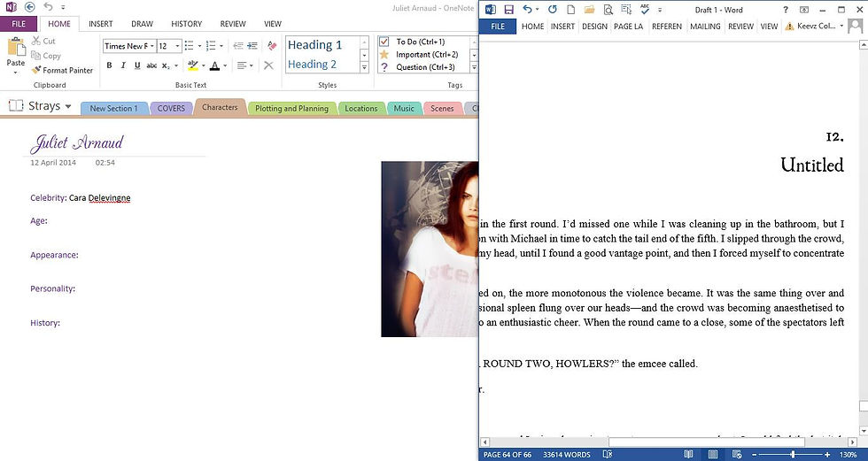Click the Word Help question mark
The image size is (868, 461).
click(785, 10)
